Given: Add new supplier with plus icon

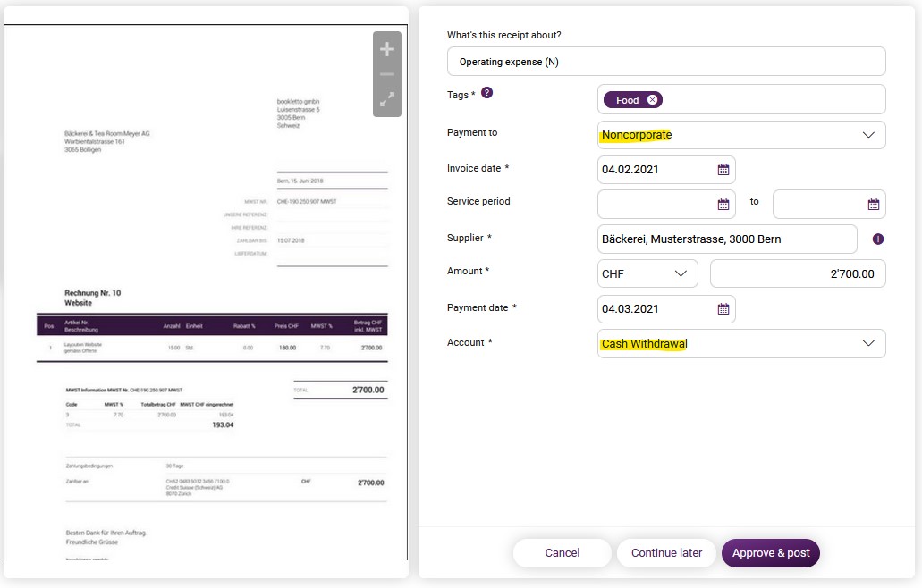Looking at the screenshot, I should (x=878, y=239).
